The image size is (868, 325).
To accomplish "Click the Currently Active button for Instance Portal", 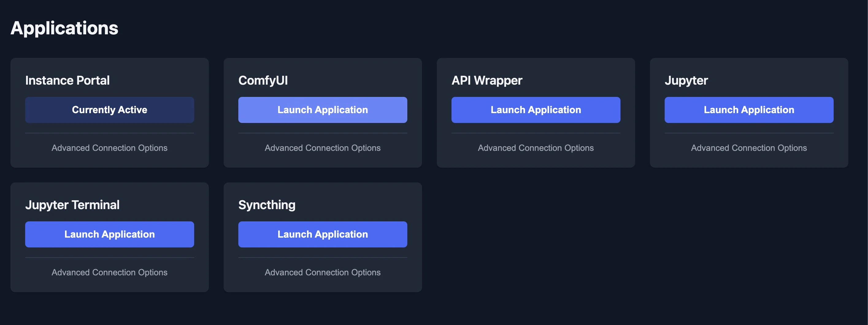I will [109, 110].
